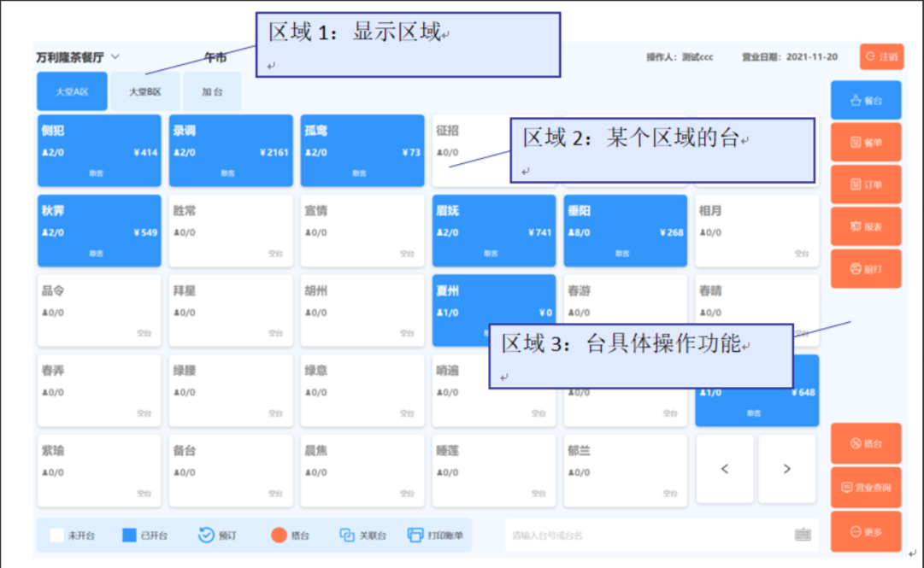Screen dimensions: 924x568
Task: Select the empty table 胜常
Action: click(231, 231)
